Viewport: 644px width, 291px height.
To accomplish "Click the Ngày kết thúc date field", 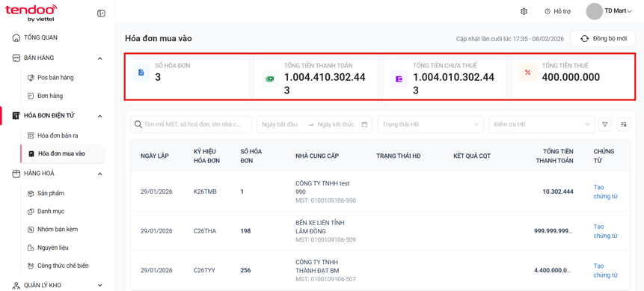I will coord(336,124).
